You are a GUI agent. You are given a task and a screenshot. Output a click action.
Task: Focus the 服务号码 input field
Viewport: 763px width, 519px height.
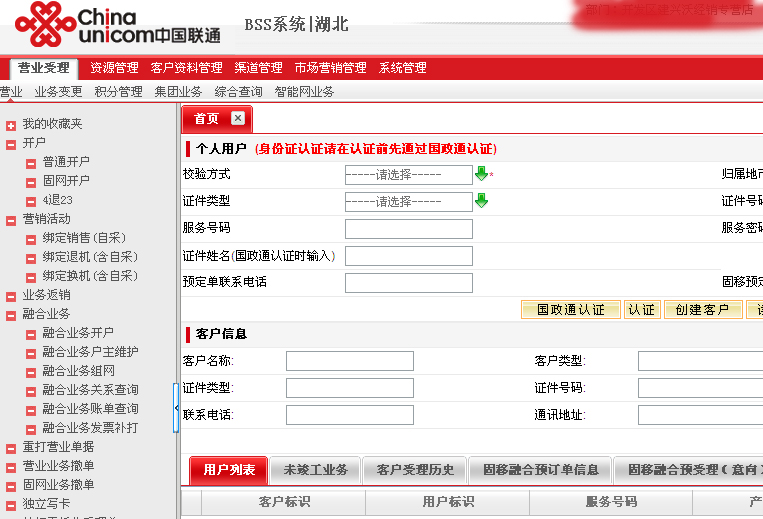click(409, 229)
